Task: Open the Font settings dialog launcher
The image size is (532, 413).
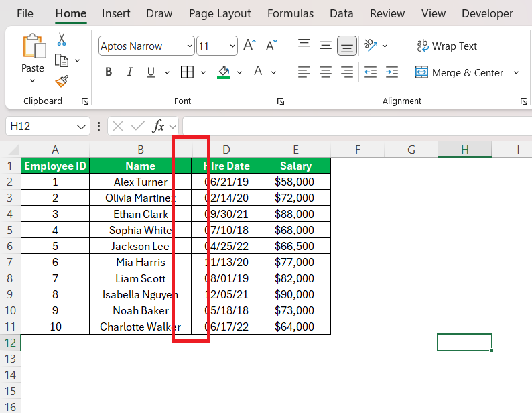Action: [280, 101]
